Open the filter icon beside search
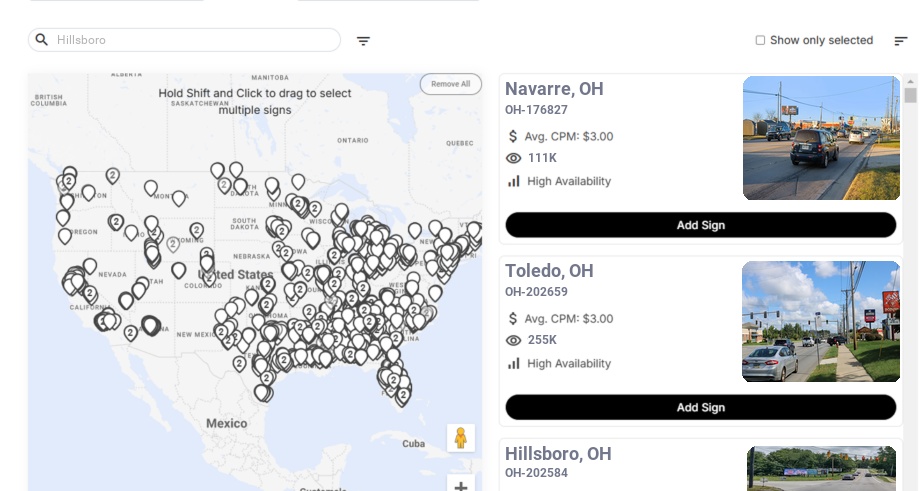This screenshot has width=920, height=491. coord(363,41)
